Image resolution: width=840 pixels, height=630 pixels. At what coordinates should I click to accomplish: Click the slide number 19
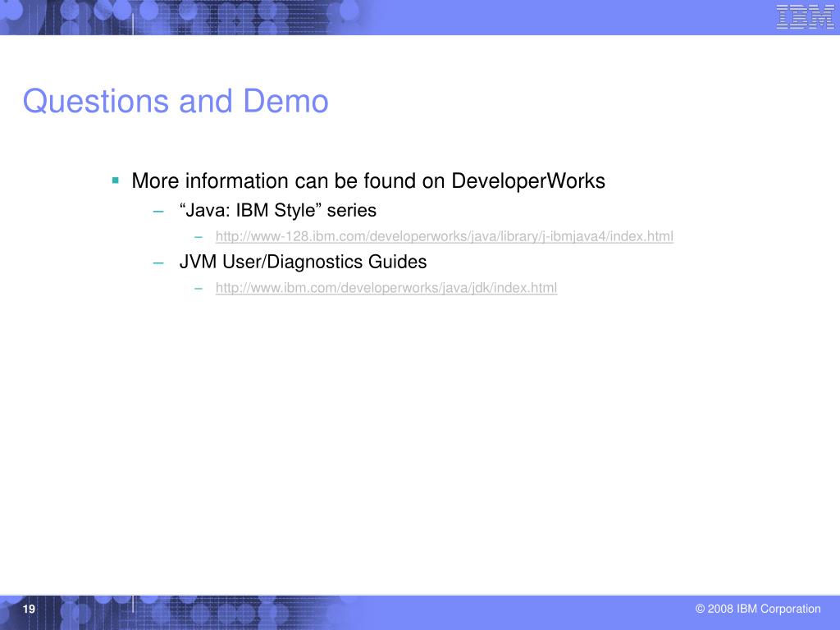coord(29,609)
